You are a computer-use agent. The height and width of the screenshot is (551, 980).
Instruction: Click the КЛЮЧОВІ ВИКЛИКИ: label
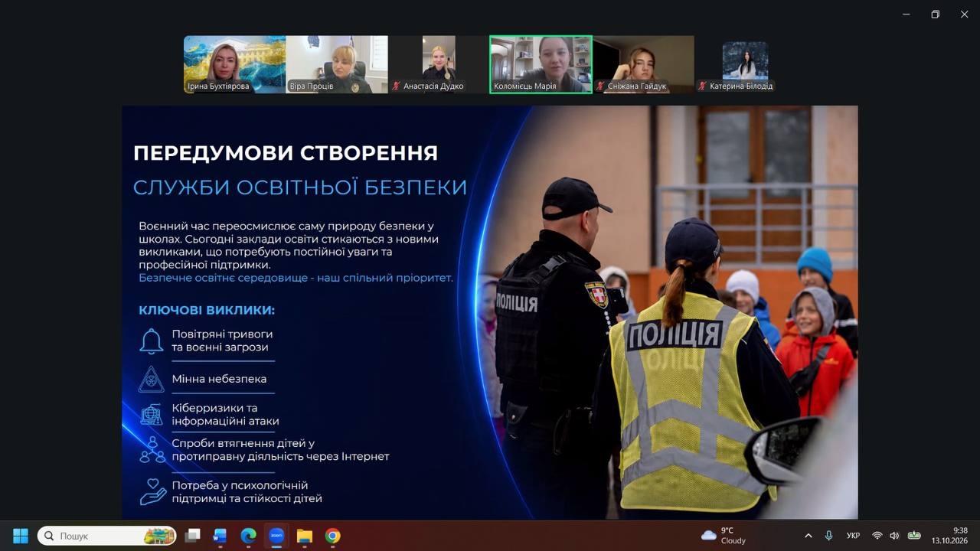tap(207, 310)
